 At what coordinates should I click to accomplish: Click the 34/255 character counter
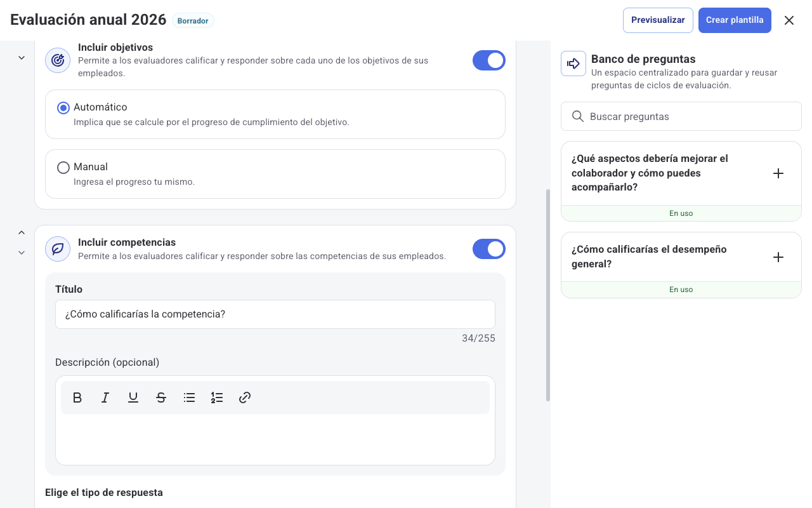478,338
